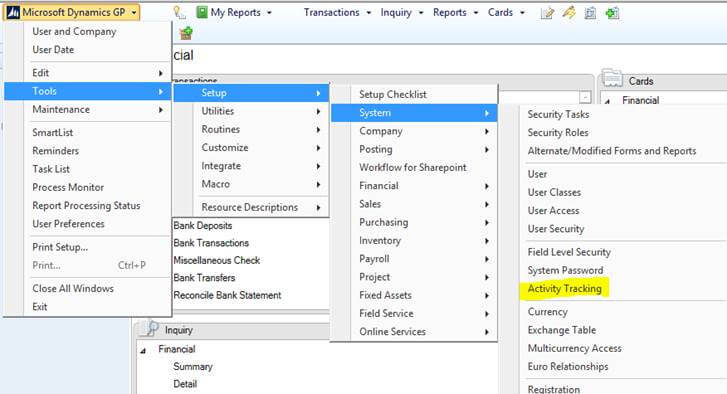
Task: Open User Security
Action: [x=555, y=229]
